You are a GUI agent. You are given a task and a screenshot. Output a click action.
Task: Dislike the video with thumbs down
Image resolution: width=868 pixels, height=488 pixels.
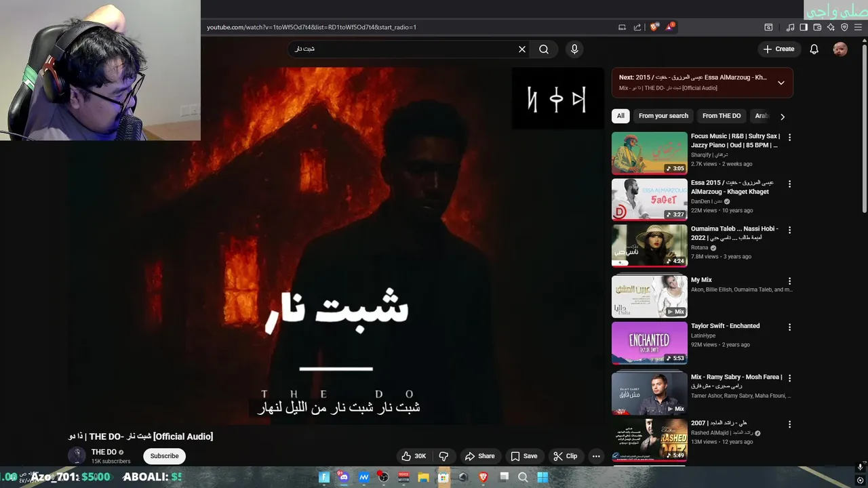pos(443,456)
